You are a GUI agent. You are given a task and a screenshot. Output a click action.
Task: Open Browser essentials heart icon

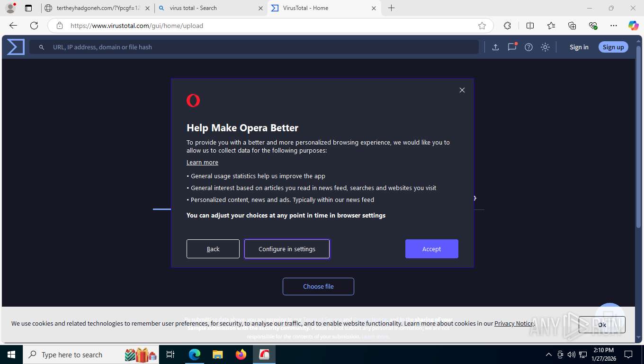tap(593, 26)
